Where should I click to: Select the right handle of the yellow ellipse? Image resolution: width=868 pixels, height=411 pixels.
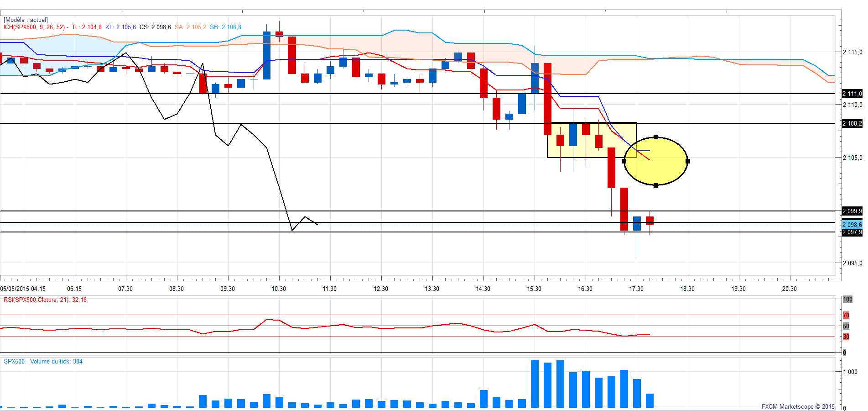(x=688, y=161)
